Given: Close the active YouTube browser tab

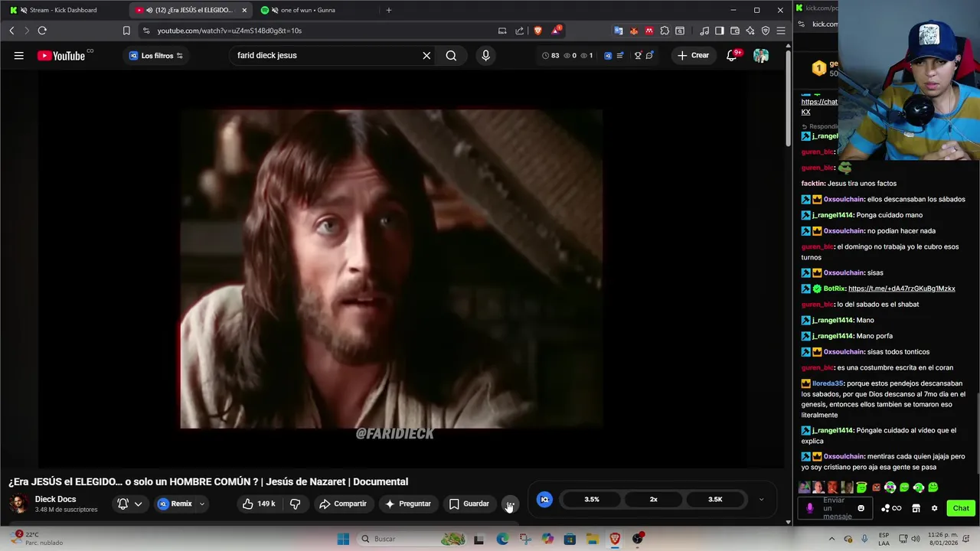Looking at the screenshot, I should (244, 10).
